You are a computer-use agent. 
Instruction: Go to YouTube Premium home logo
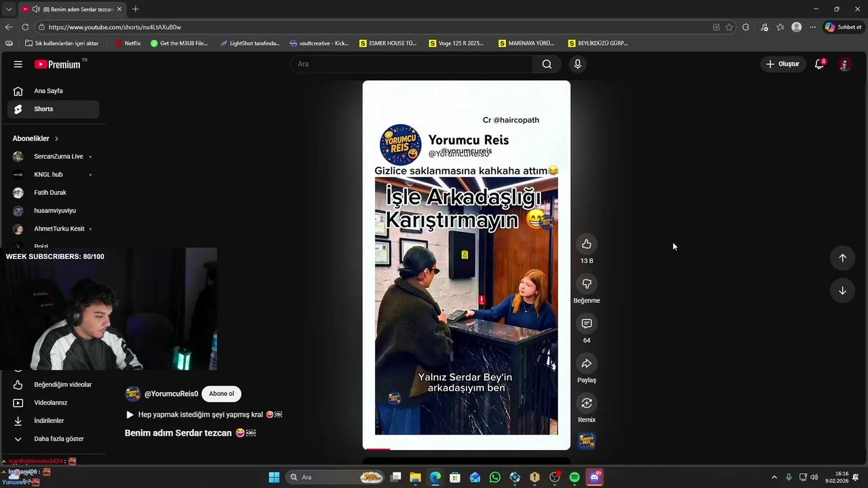pos(58,64)
